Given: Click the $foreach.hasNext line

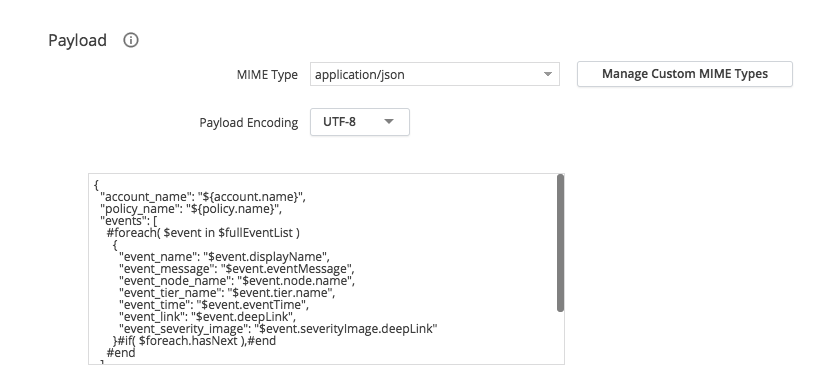Looking at the screenshot, I should tap(194, 341).
